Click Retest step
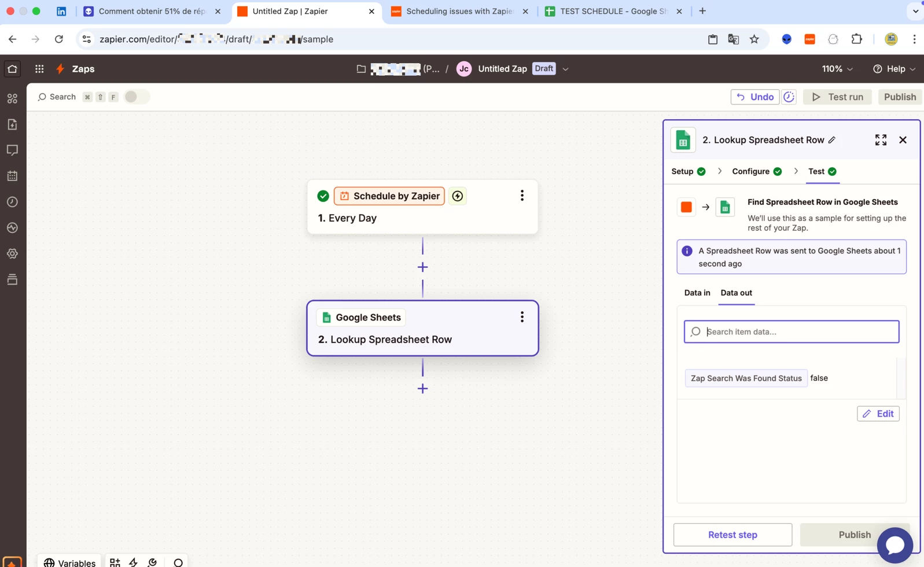Viewport: 924px width, 567px height. click(x=732, y=535)
